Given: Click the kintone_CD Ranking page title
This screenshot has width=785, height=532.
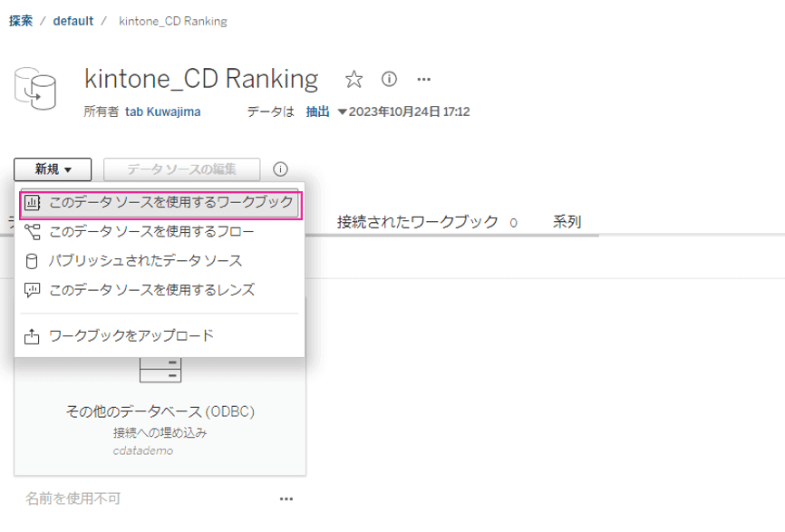Looking at the screenshot, I should [x=201, y=79].
